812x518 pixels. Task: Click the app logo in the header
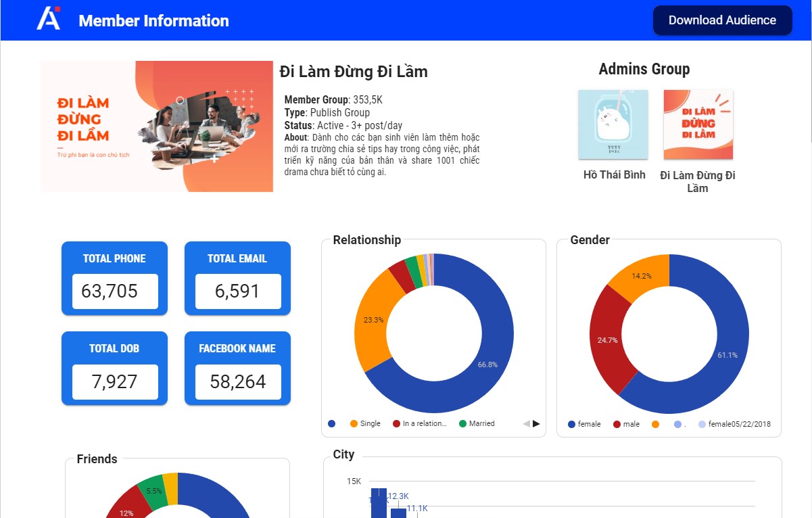pos(49,18)
